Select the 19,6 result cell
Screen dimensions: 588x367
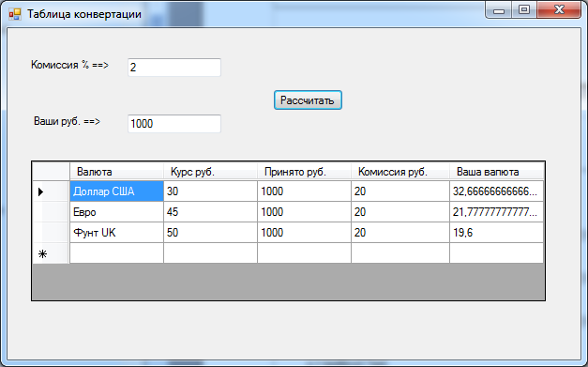[x=496, y=233]
